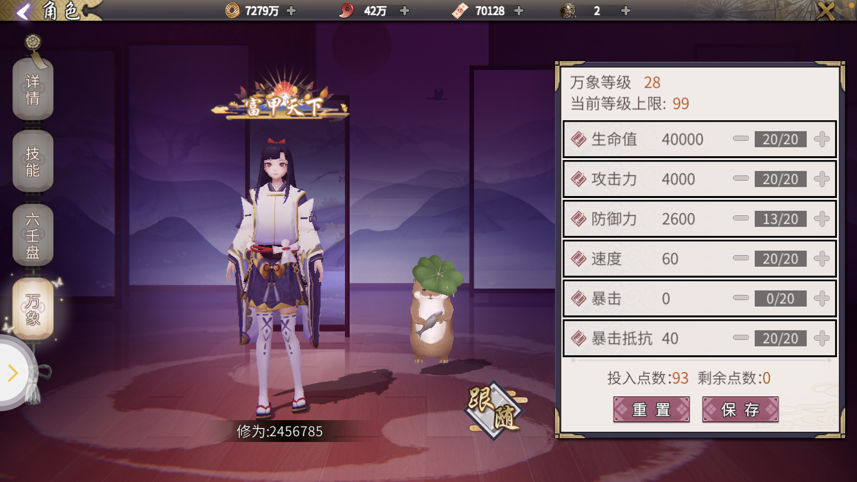Add tickets next to 70128
The width and height of the screenshot is (857, 482).
(519, 10)
